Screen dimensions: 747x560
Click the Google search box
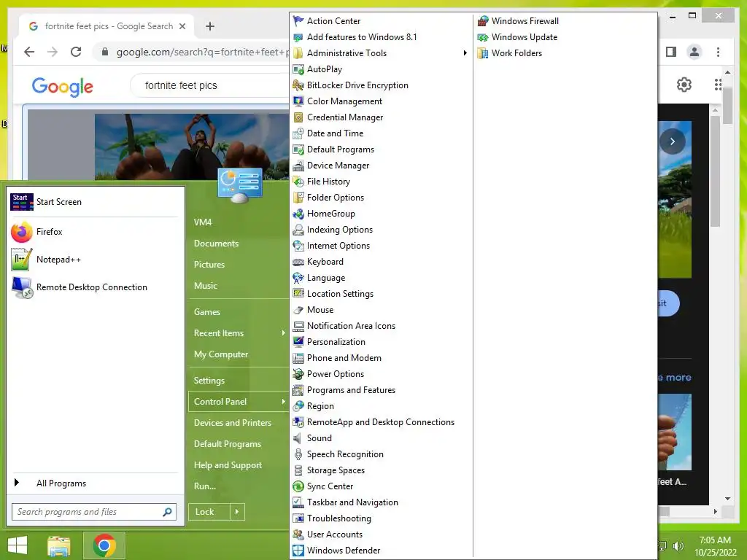(x=209, y=85)
